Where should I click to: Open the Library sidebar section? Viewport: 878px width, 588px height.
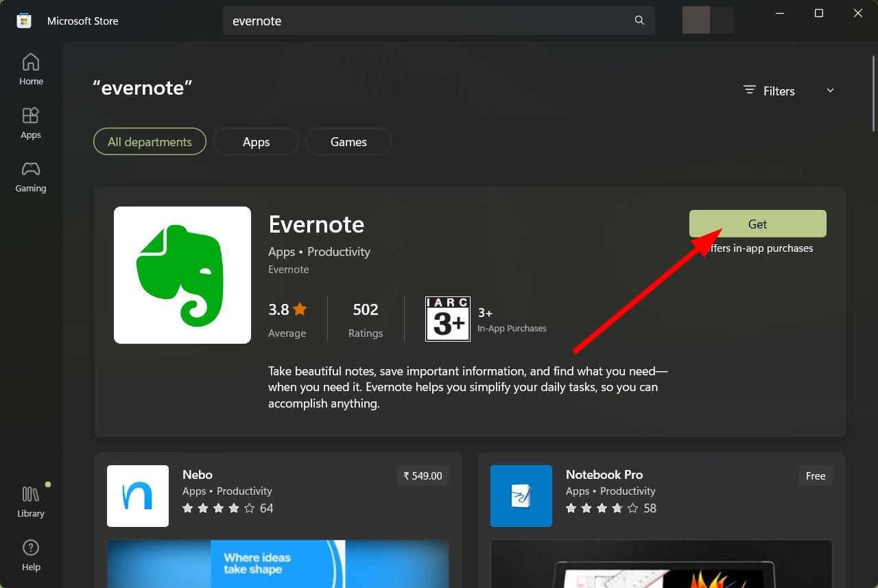31,502
